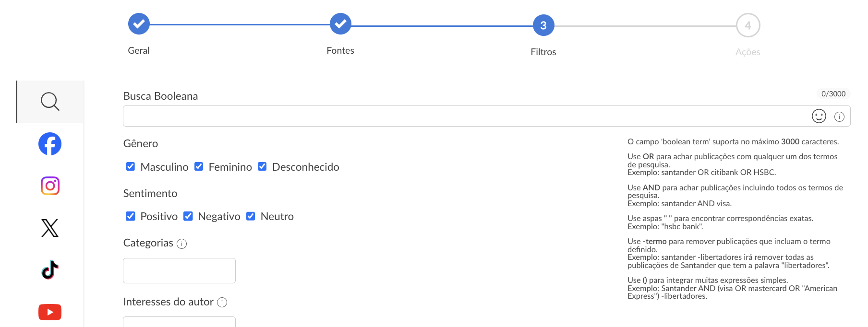Select the X (Twitter) sidebar icon

point(50,228)
